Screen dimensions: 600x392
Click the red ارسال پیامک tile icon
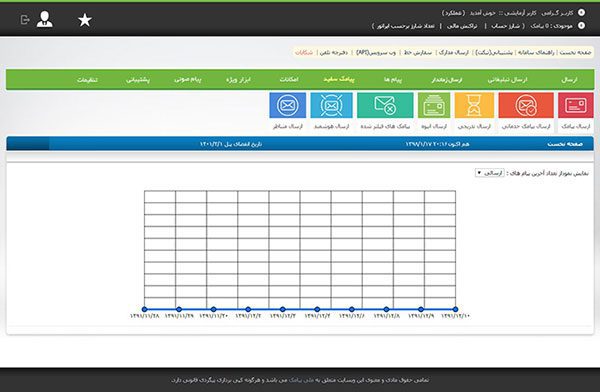point(576,105)
